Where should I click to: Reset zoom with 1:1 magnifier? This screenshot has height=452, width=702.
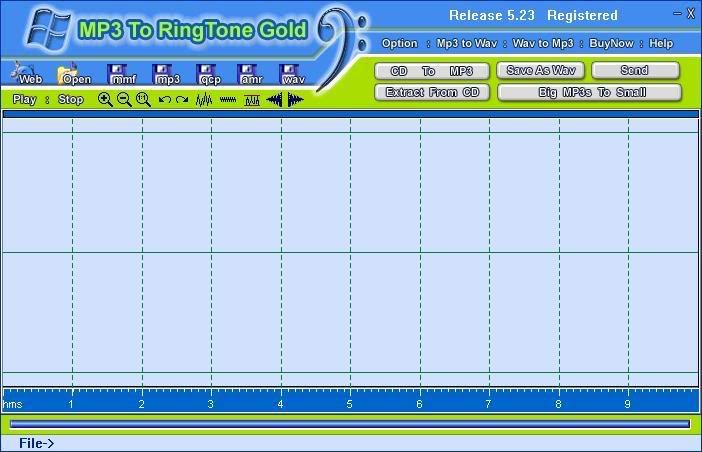pyautogui.click(x=143, y=99)
